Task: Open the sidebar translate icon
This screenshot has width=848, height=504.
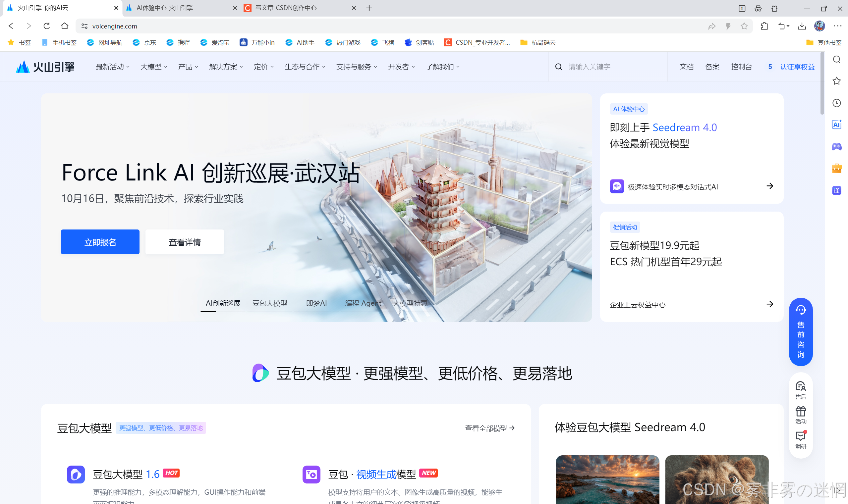Action: click(836, 190)
